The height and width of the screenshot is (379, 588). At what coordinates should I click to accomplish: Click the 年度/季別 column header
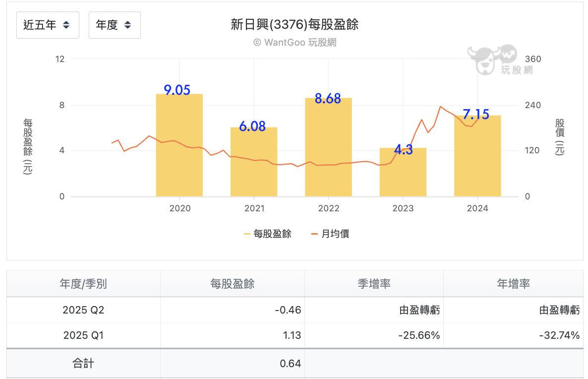[83, 284]
